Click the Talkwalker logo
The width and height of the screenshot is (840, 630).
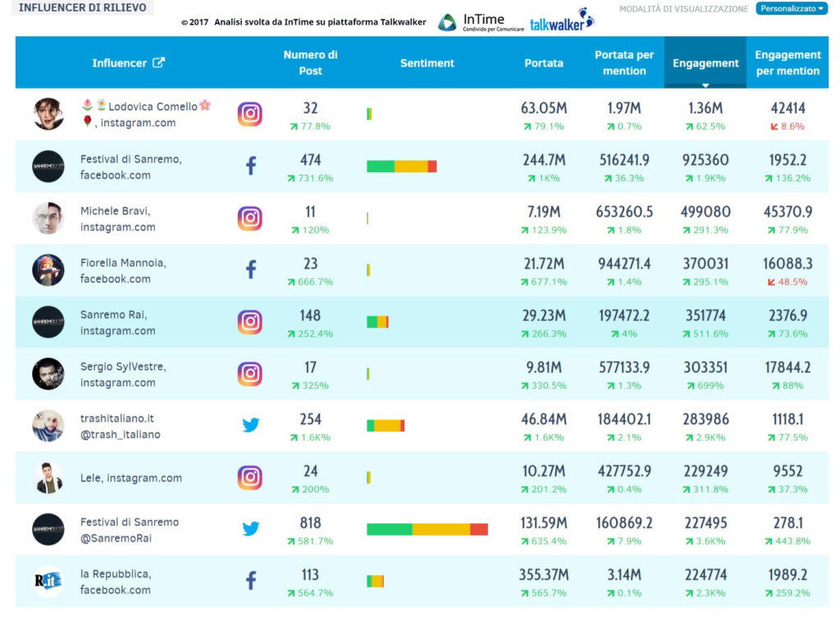[x=562, y=21]
